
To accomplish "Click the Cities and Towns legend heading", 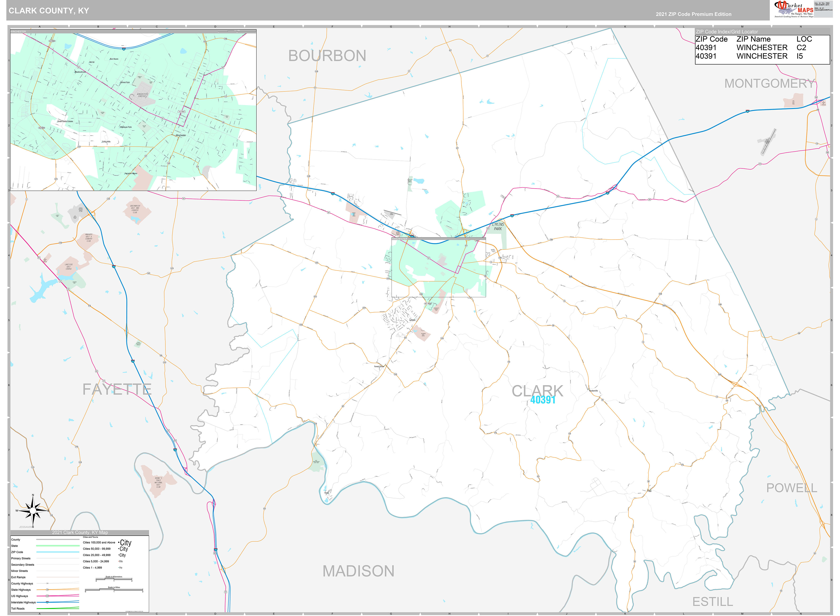I will [x=90, y=537].
